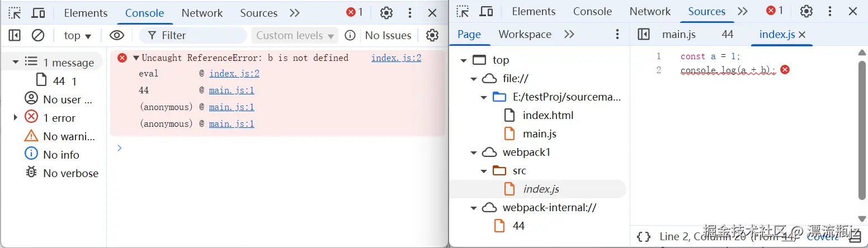Open console settings gear icon
868x248 pixels.
pyautogui.click(x=432, y=35)
